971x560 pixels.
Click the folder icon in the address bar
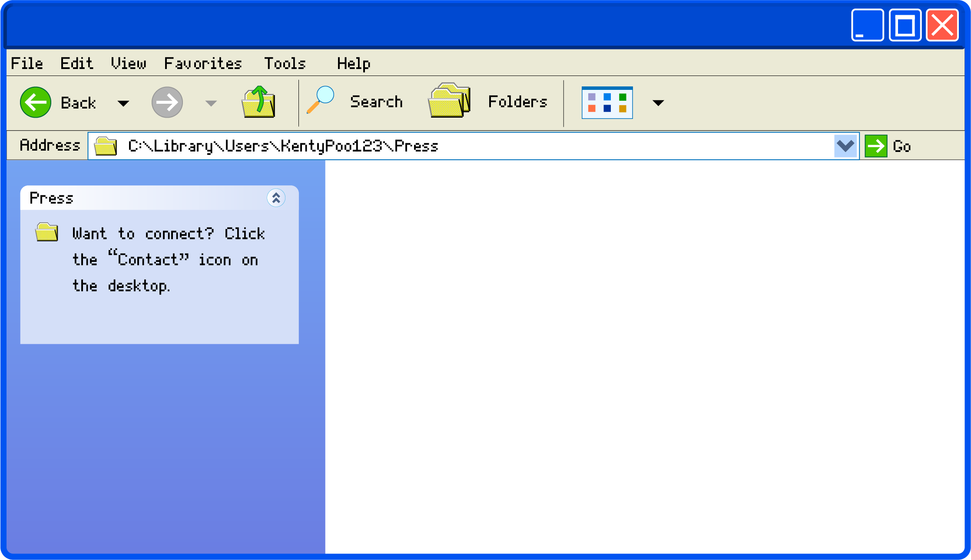pos(106,146)
